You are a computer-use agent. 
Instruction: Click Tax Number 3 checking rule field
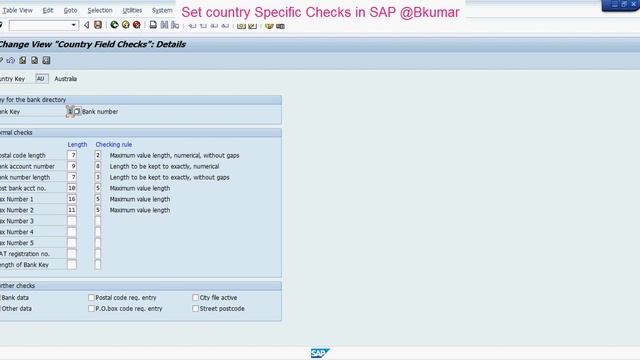click(98, 221)
